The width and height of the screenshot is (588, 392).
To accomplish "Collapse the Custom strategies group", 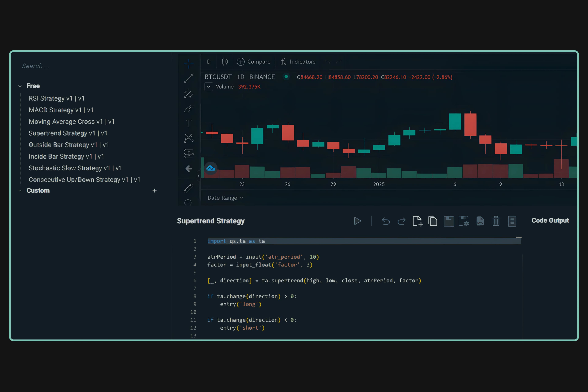I will click(x=20, y=190).
